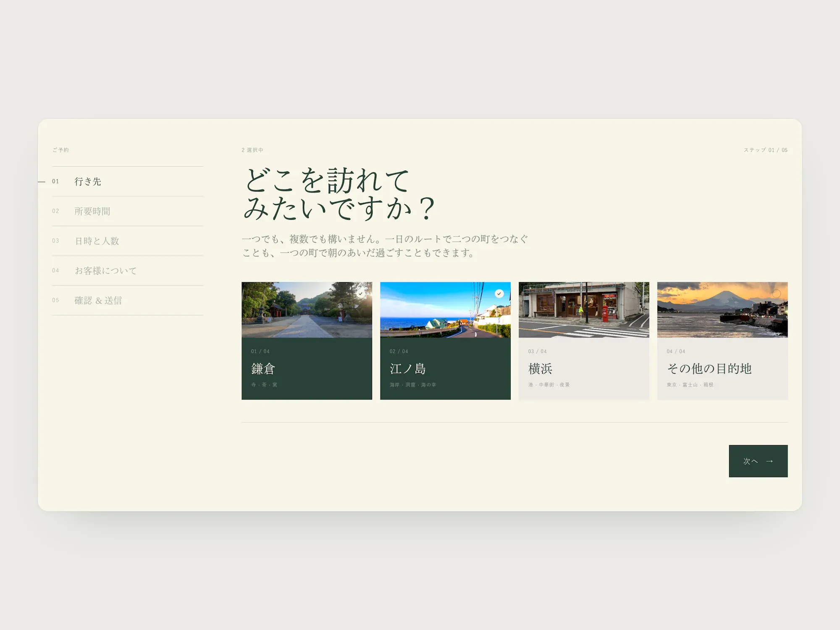840x630 pixels.
Task: Click the 江ノ島 card title
Action: (x=407, y=368)
